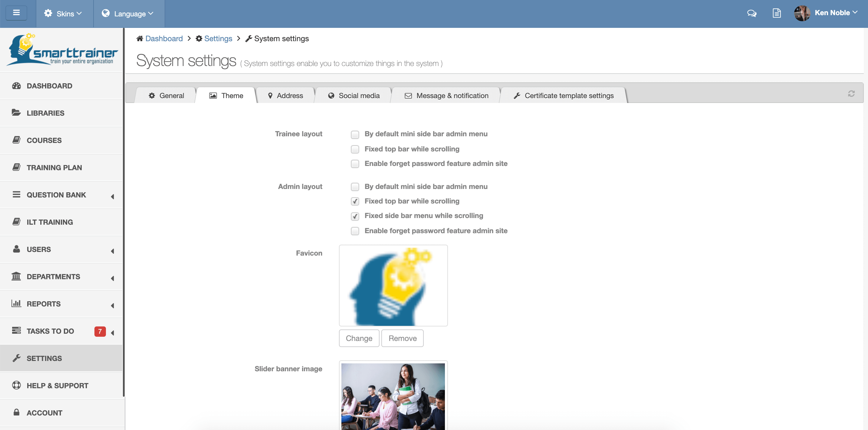The image size is (868, 430).
Task: Open HELP & SUPPORT in sidebar
Action: (61, 385)
